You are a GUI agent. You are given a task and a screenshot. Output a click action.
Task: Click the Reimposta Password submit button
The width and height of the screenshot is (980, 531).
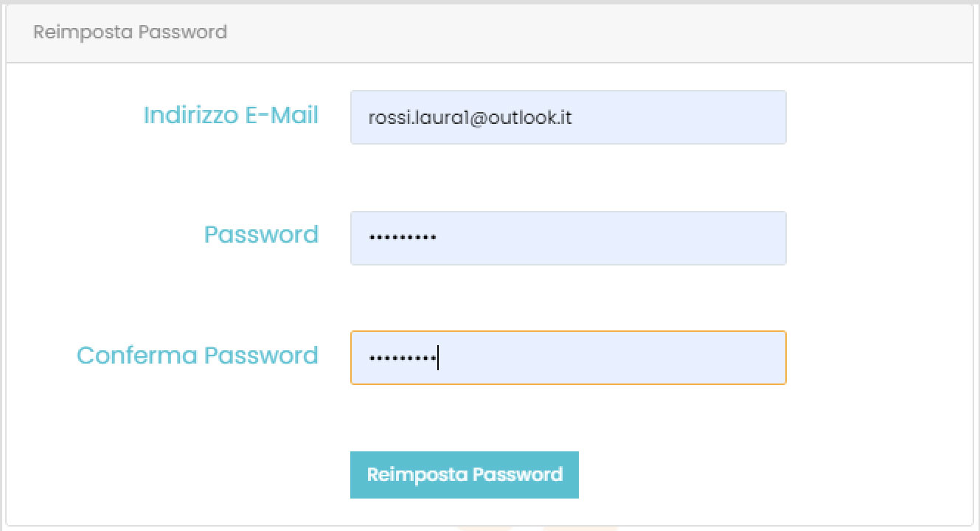tap(464, 474)
